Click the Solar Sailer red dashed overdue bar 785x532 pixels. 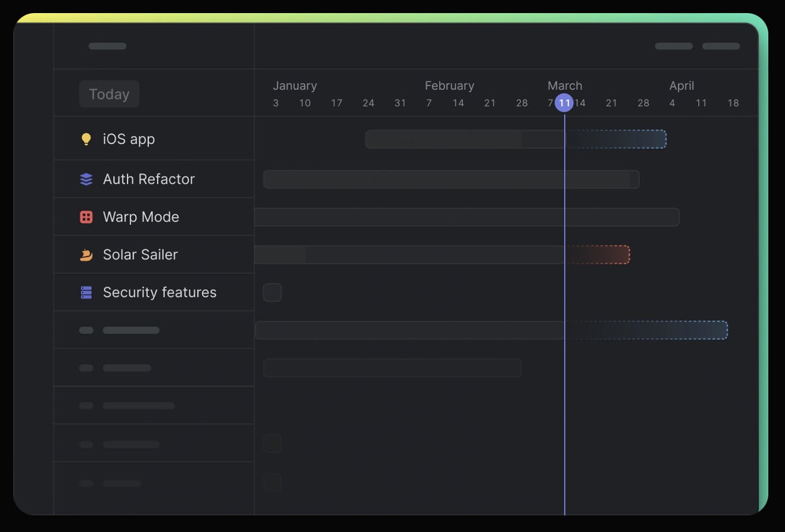[597, 255]
